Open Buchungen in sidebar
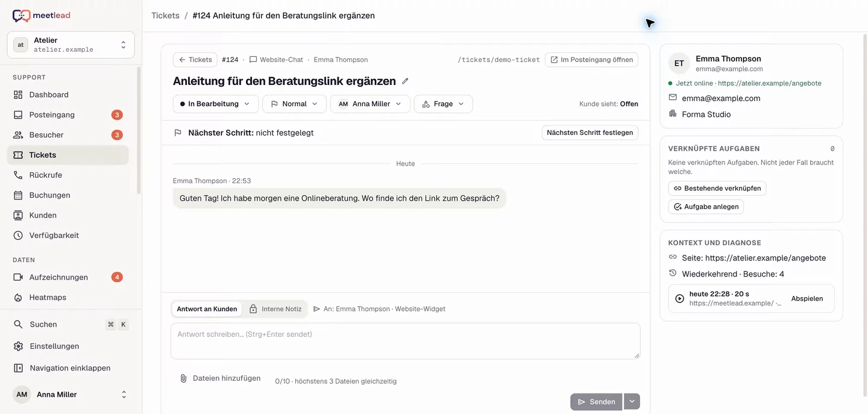This screenshot has height=414, width=868. [68, 195]
